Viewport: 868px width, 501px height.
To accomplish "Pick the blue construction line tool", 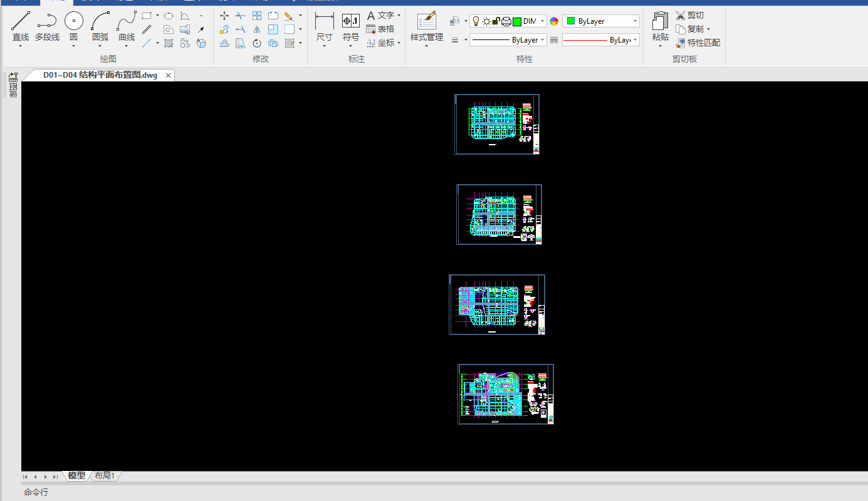I will (x=147, y=43).
